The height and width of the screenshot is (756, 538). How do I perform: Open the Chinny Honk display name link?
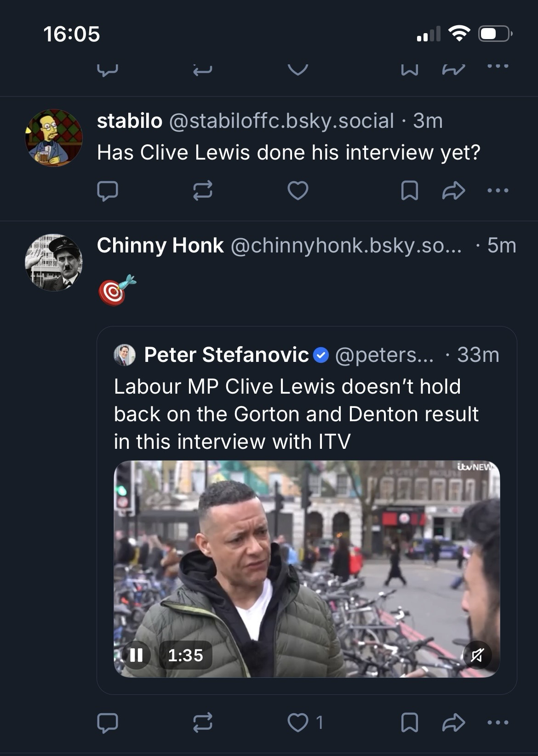[x=160, y=246]
